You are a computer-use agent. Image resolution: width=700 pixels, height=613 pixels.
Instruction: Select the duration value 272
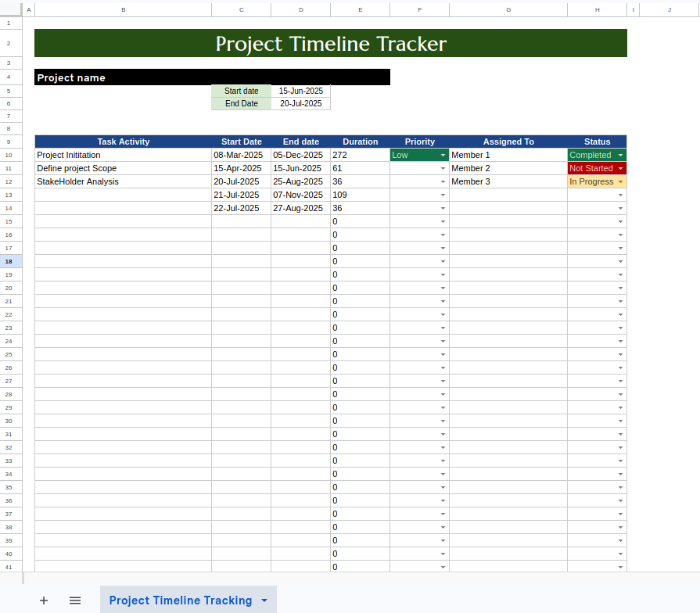click(361, 155)
